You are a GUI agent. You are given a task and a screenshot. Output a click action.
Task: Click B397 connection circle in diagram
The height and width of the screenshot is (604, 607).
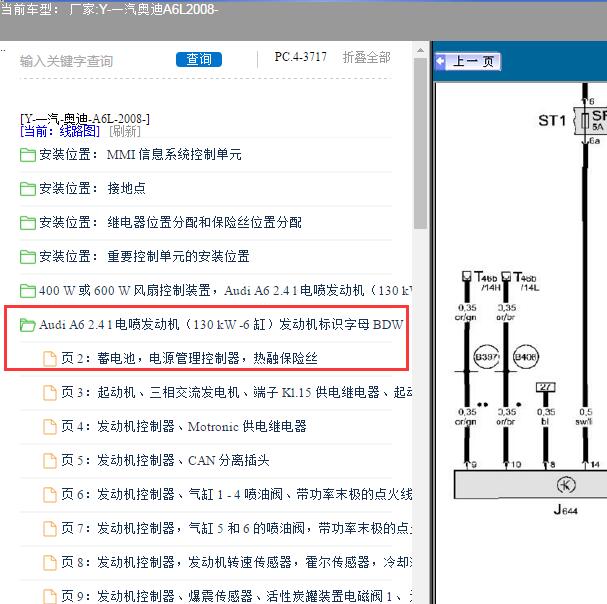(487, 357)
